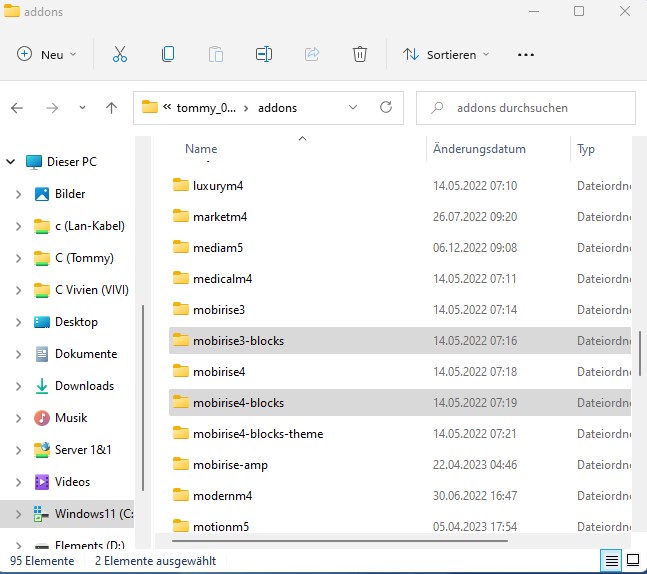Refresh the addons folder view
Screen dimensions: 647x574
pos(386,107)
